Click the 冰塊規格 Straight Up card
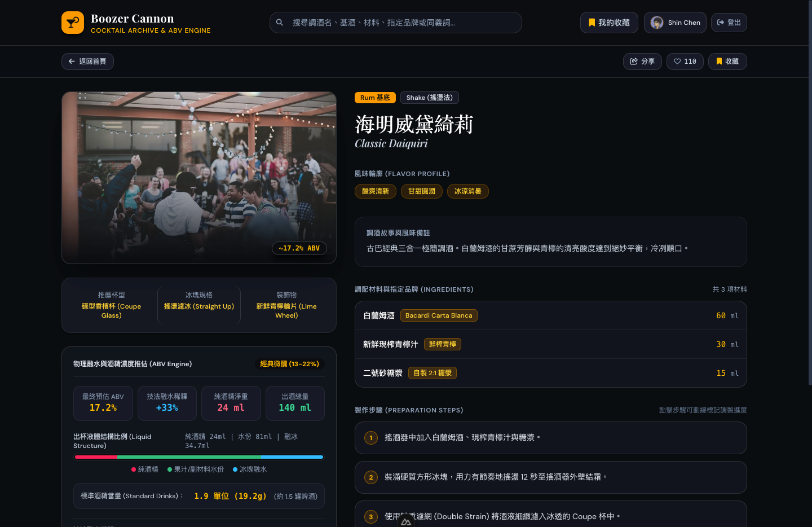 tap(199, 305)
